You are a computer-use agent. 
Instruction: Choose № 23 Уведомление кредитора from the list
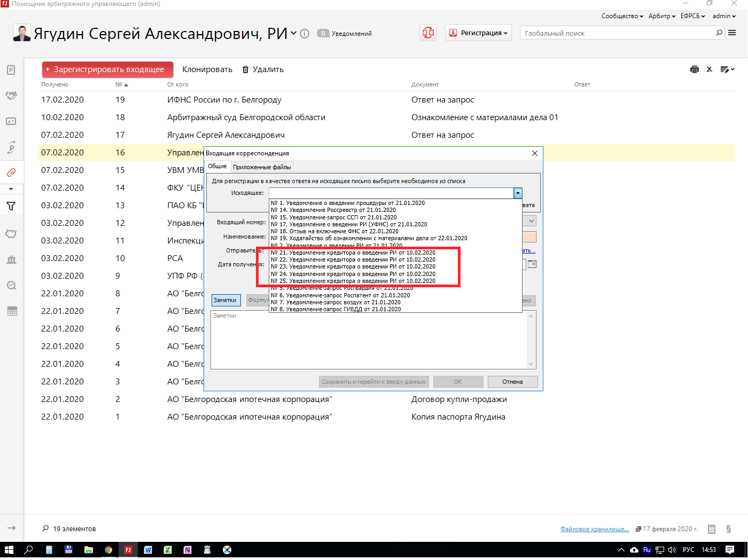[353, 266]
